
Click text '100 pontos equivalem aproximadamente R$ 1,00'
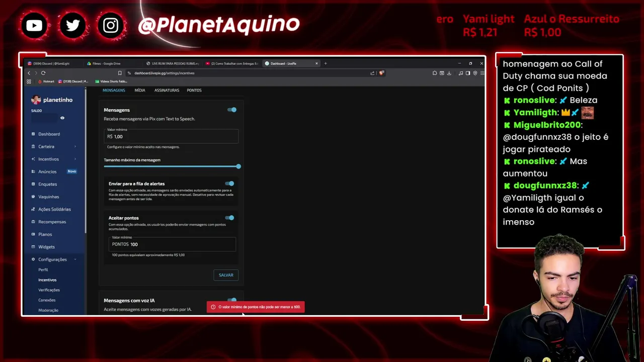148,255
